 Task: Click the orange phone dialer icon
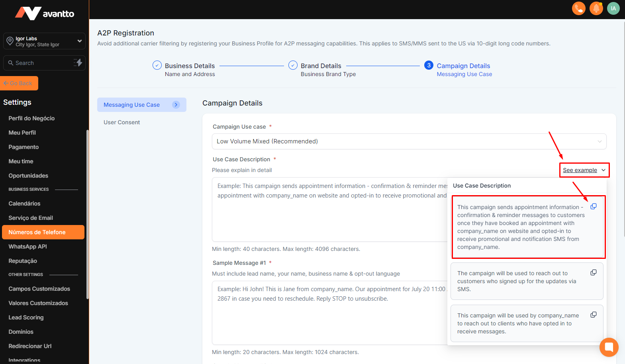tap(578, 8)
